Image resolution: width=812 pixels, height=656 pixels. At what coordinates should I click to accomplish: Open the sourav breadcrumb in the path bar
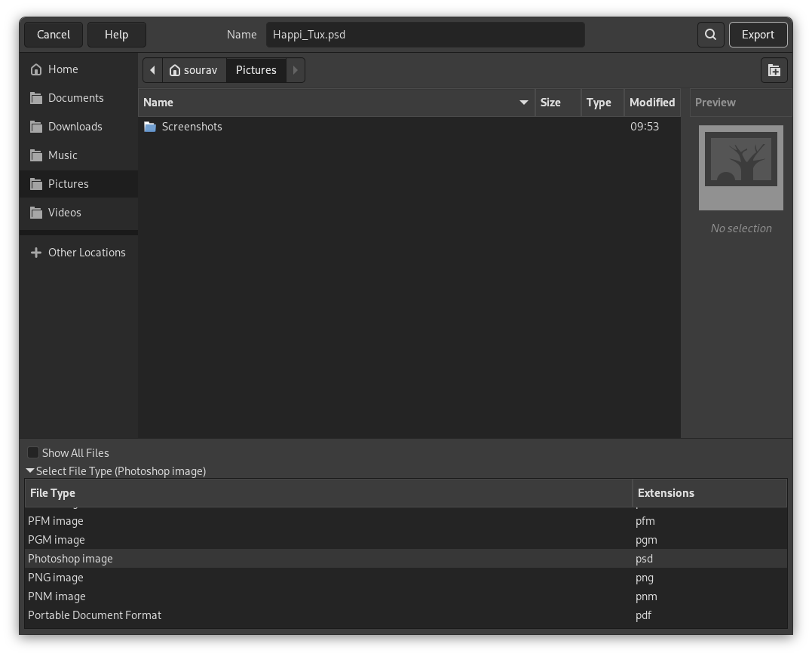coord(195,69)
